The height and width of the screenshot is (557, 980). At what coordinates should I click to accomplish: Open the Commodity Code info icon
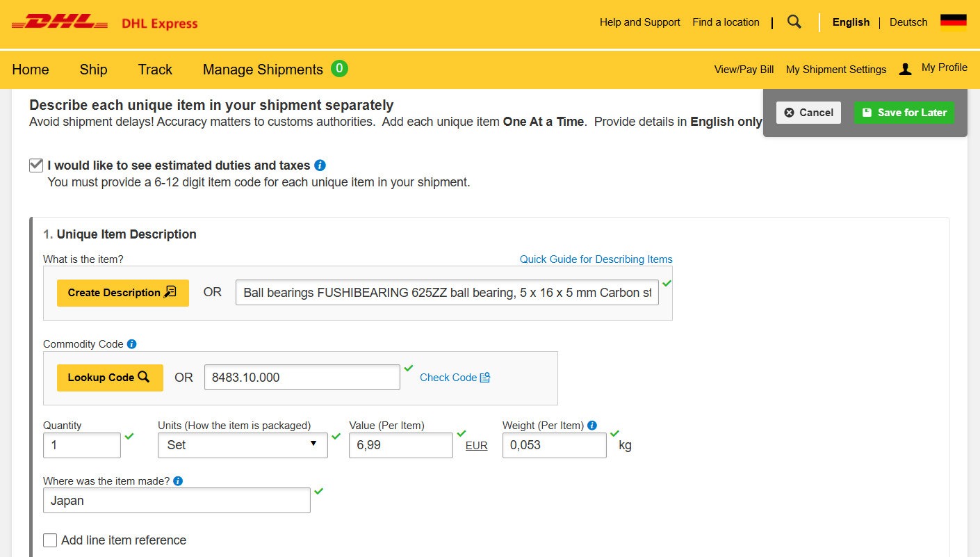tap(132, 344)
